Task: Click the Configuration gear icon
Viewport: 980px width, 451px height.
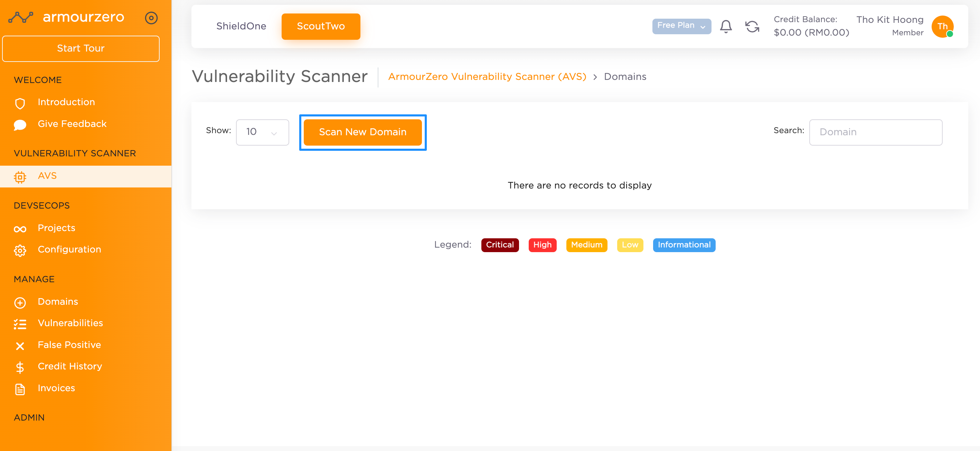Action: tap(20, 250)
